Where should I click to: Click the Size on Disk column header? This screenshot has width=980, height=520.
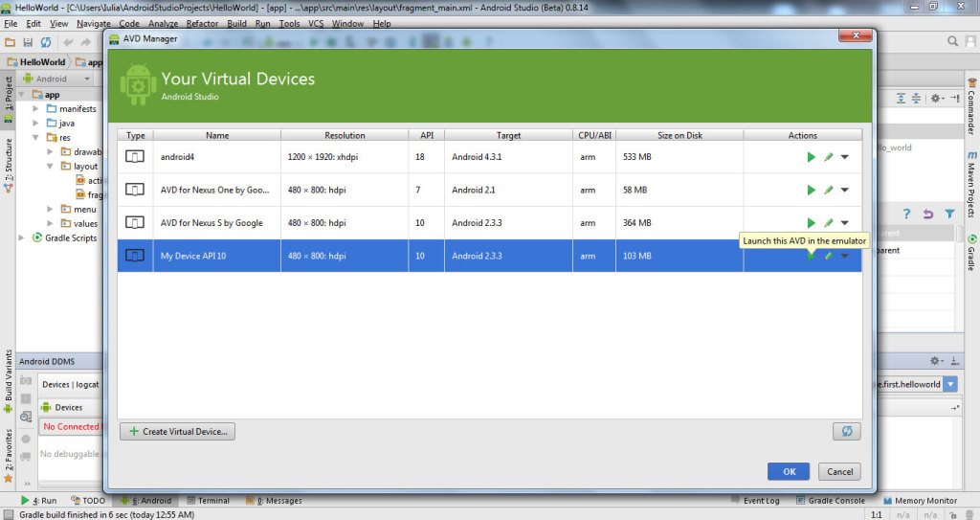point(679,135)
